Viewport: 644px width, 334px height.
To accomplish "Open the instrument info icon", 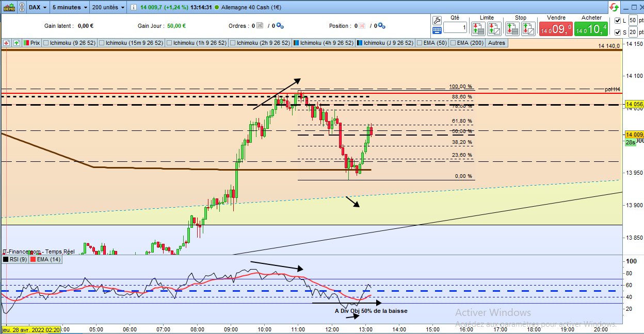I will tap(133, 7).
